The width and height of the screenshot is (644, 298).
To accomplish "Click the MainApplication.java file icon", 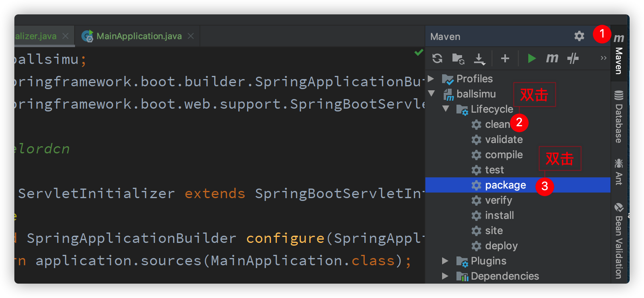I will pyautogui.click(x=87, y=36).
